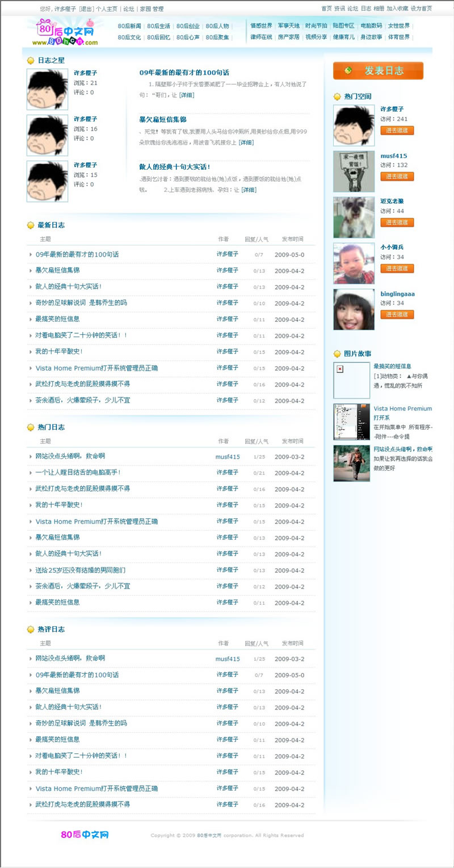The image size is (454, 868).
Task: Click the broken image icon in 图片故事
Action: tap(340, 369)
